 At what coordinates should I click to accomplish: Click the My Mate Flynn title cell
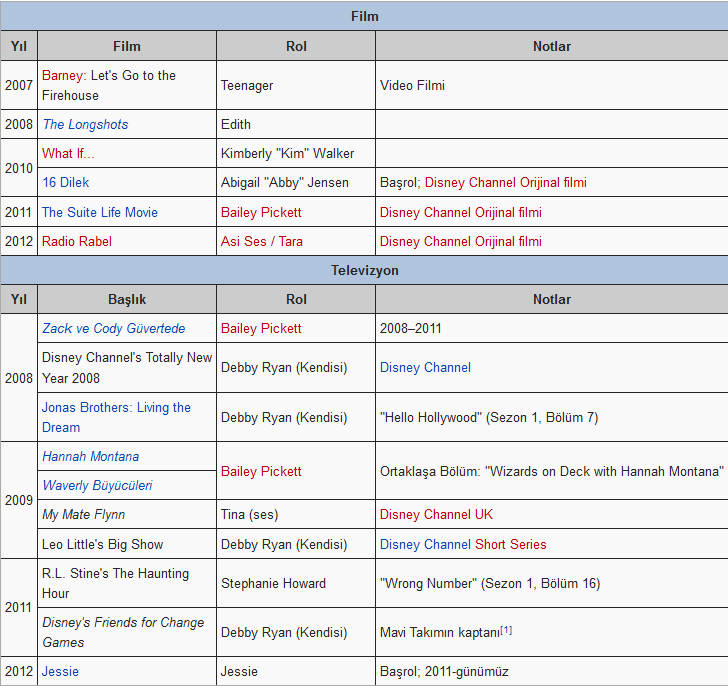pyautogui.click(x=83, y=515)
